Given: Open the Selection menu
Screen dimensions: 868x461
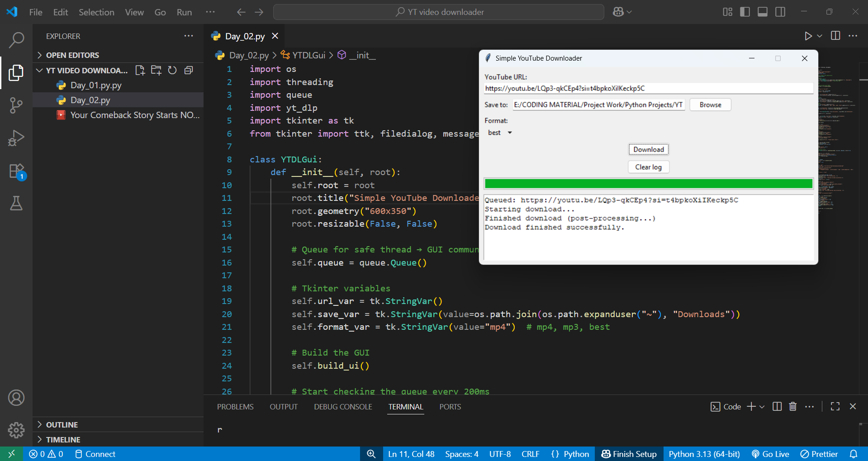Looking at the screenshot, I should click(96, 12).
